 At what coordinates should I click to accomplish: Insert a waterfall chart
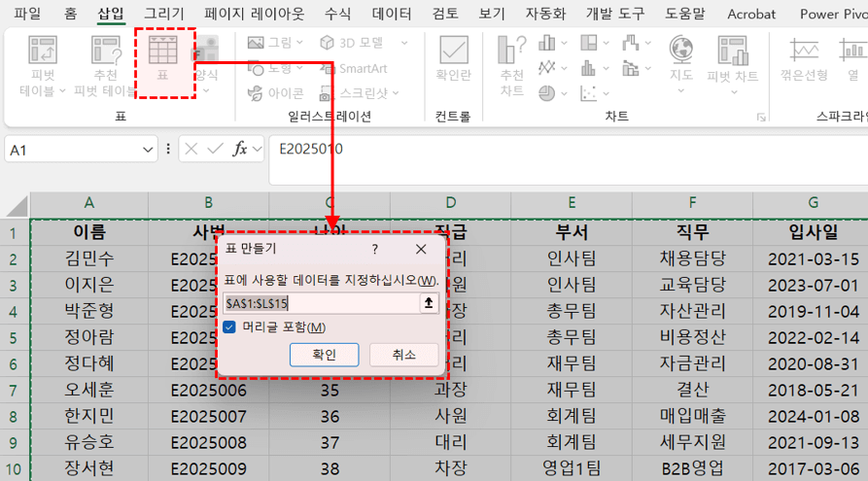pos(631,43)
